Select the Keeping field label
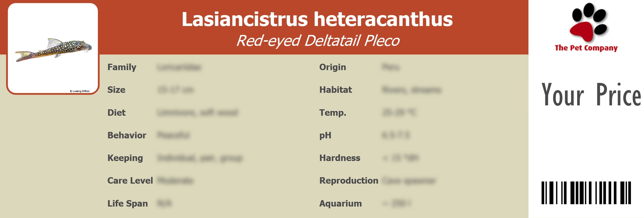 [125, 158]
